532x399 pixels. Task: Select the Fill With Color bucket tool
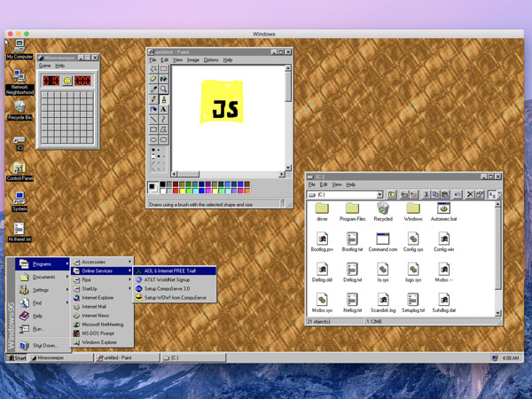tap(163, 79)
